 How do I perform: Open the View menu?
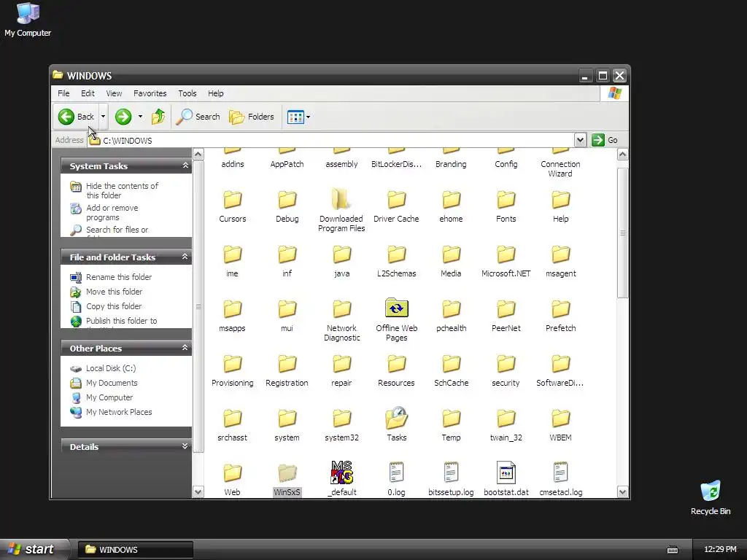click(114, 93)
